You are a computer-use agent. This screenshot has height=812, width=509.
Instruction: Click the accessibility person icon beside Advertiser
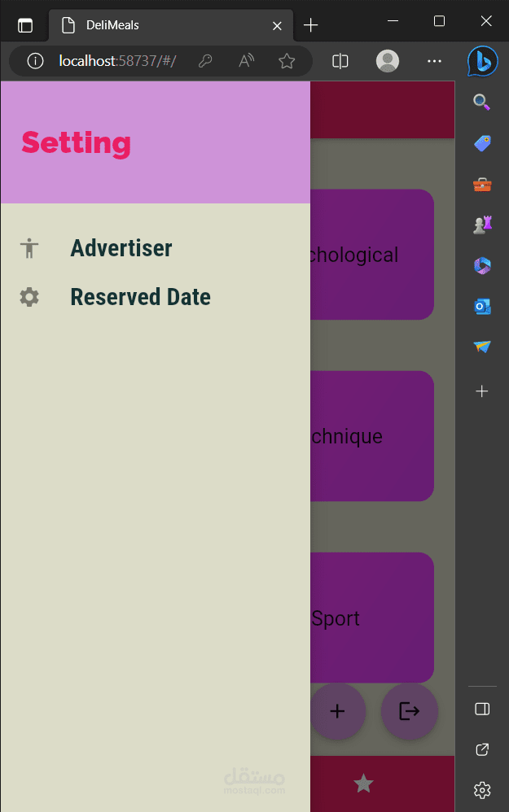click(29, 248)
